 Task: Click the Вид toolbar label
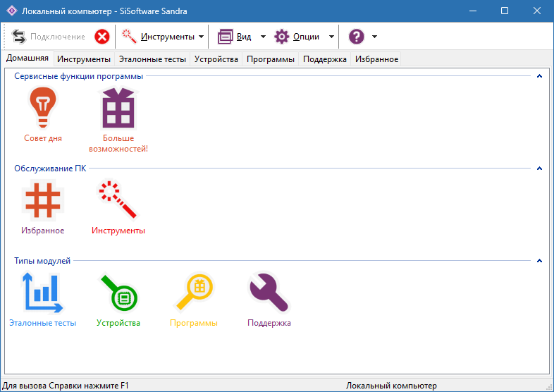coord(244,37)
